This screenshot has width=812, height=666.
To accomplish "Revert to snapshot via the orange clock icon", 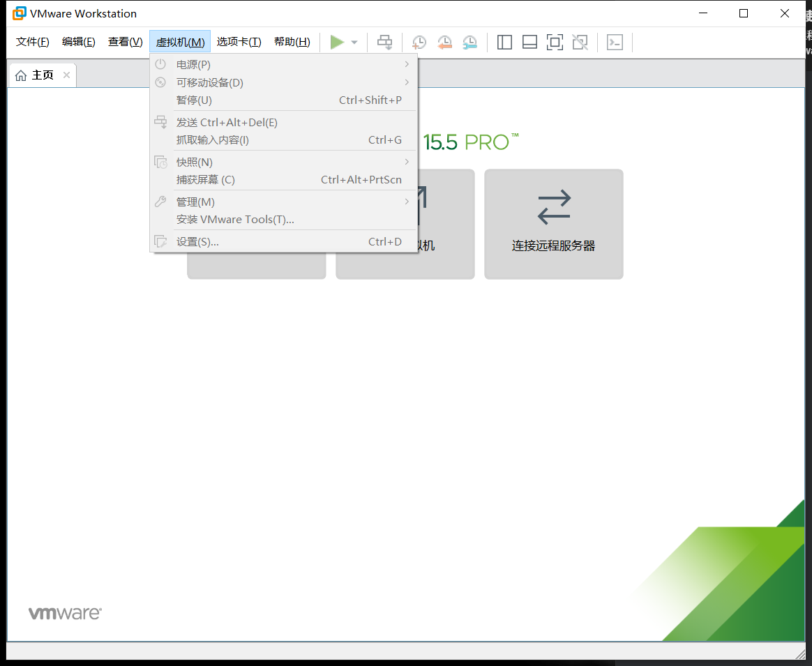I will tap(444, 42).
